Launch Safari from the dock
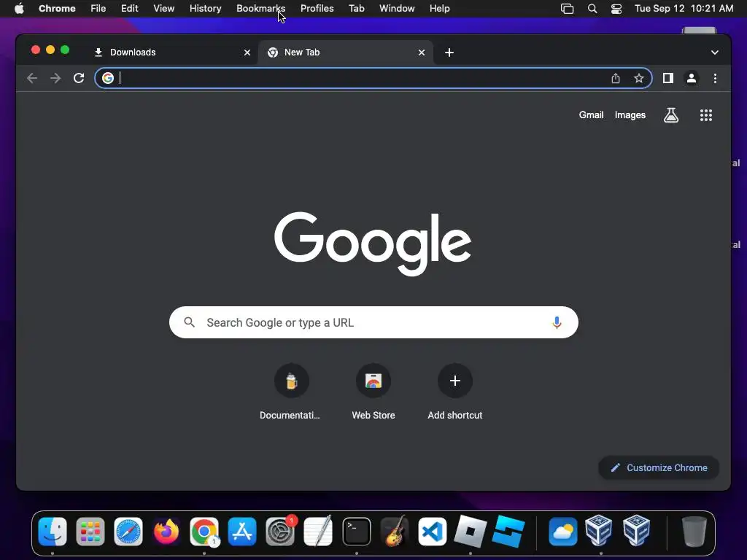Viewport: 747px width, 560px height. (x=128, y=531)
